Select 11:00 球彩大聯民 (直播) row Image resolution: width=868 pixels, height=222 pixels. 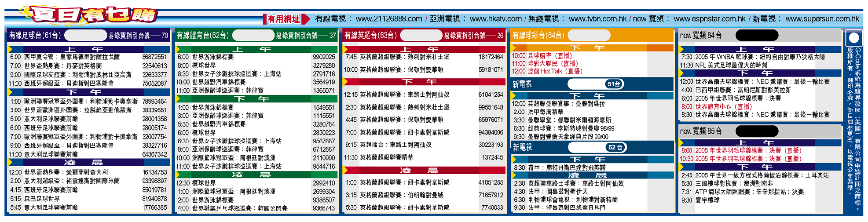point(545,63)
